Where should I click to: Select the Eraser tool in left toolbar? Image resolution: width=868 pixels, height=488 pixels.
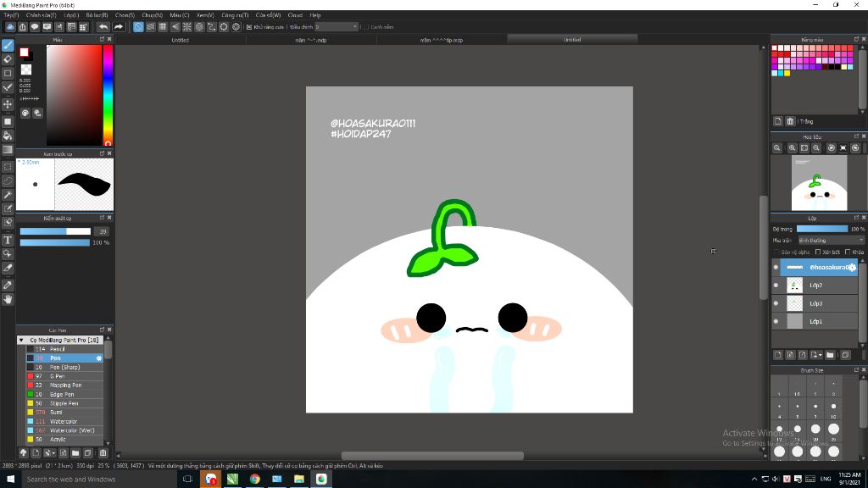pos(8,59)
